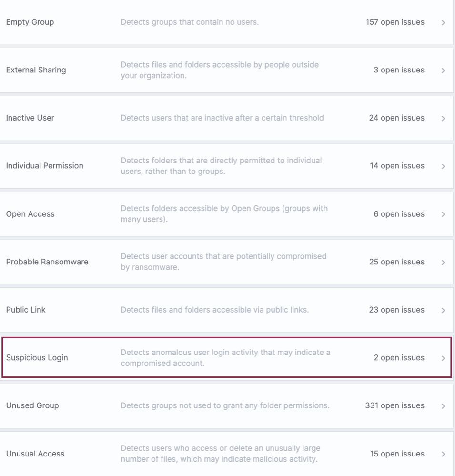Screen dimensions: 455x476
Task: Click Open Access row chevron
Action: point(443,214)
